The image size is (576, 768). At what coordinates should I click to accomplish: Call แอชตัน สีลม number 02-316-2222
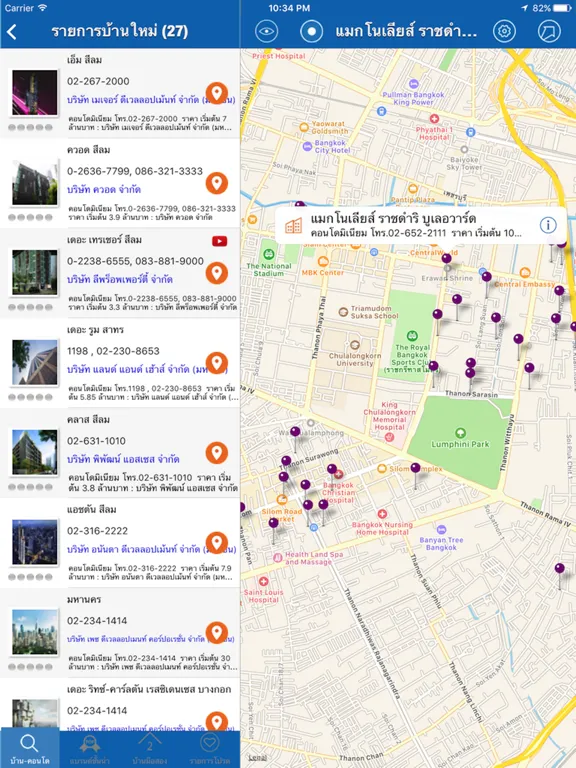point(97,531)
